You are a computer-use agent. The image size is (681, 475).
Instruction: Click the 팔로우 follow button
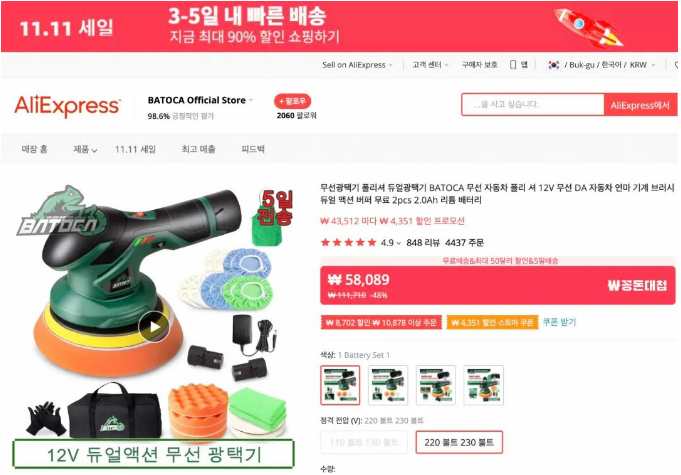click(292, 101)
